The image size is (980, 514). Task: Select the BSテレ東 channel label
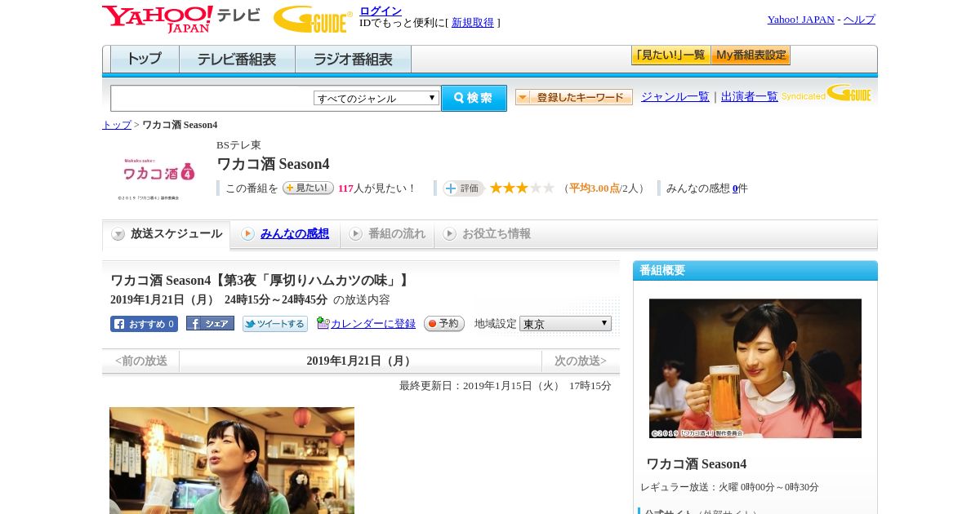coord(238,145)
